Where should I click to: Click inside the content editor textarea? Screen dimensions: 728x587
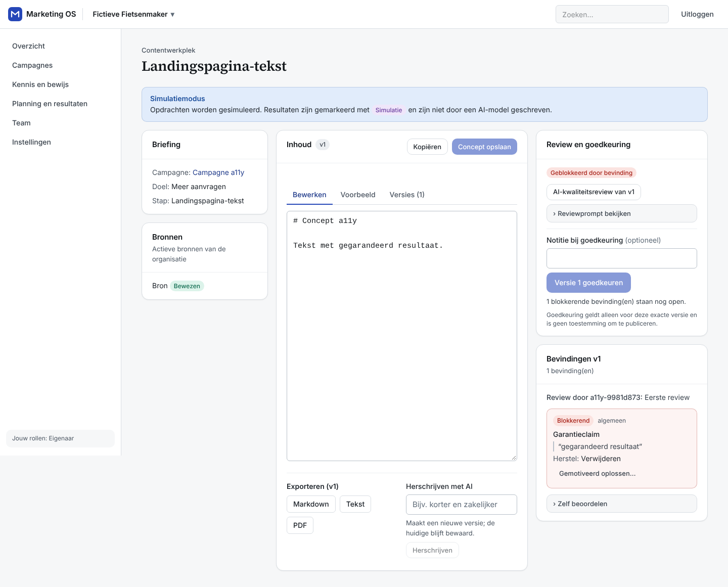(402, 336)
